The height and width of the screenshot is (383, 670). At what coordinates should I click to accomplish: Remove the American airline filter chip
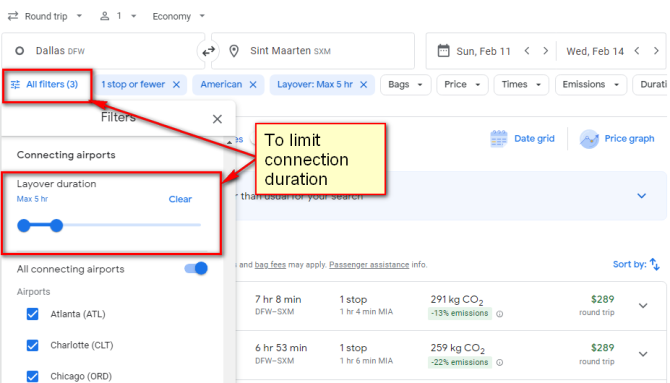point(253,85)
